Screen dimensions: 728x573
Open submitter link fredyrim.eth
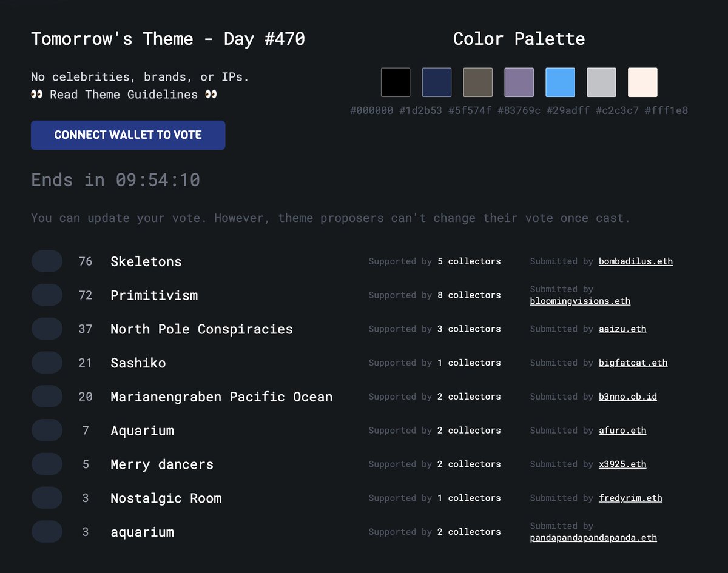pos(630,498)
